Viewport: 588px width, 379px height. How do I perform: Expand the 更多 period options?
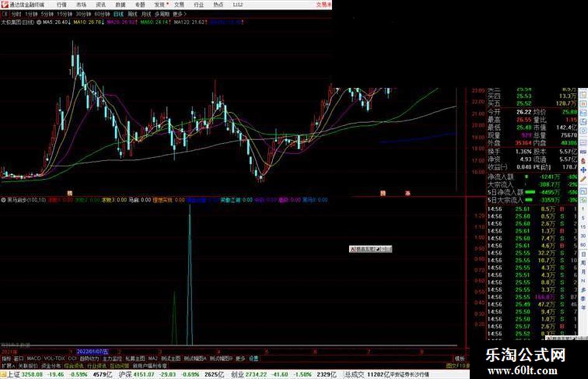point(179,14)
